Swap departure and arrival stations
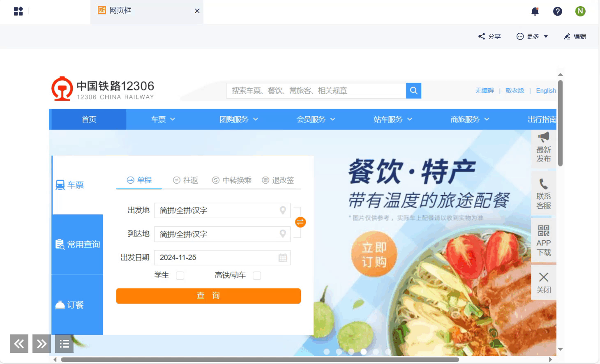Image resolution: width=600 pixels, height=364 pixels. (x=300, y=222)
